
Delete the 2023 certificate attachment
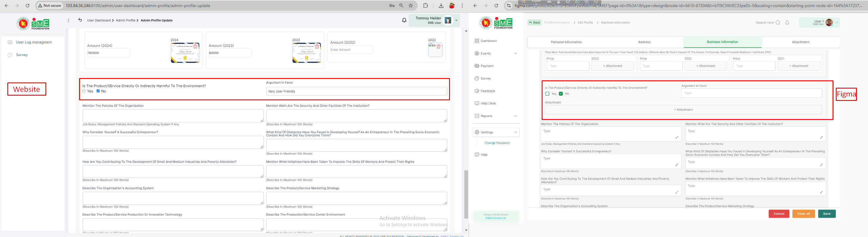coord(317,47)
